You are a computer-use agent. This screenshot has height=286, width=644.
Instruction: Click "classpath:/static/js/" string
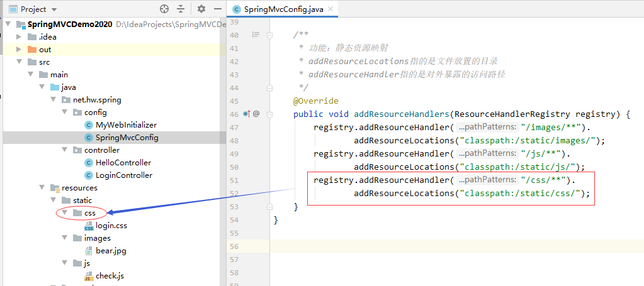[517, 167]
